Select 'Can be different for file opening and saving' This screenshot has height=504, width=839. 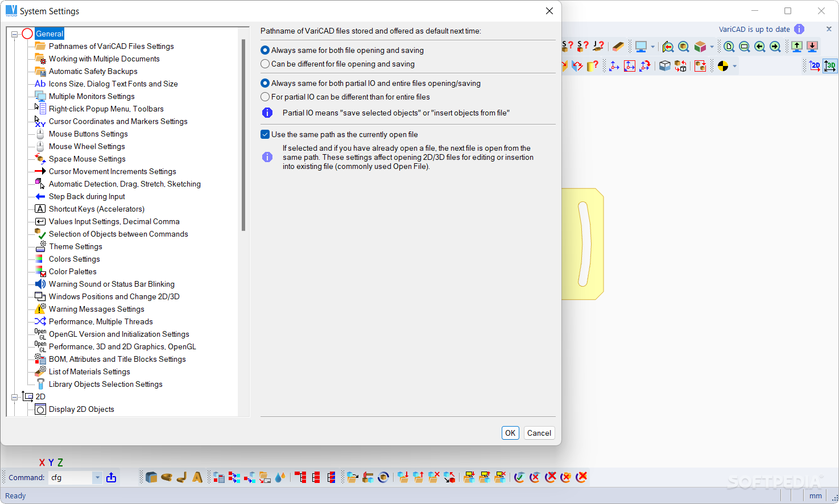point(337,64)
